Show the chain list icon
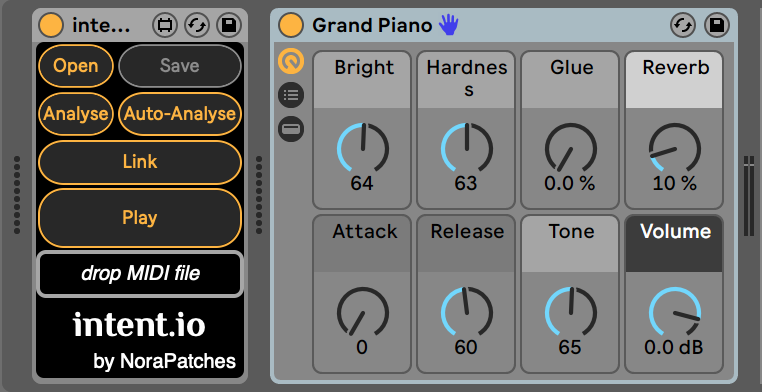The height and width of the screenshot is (392, 762). (x=291, y=95)
